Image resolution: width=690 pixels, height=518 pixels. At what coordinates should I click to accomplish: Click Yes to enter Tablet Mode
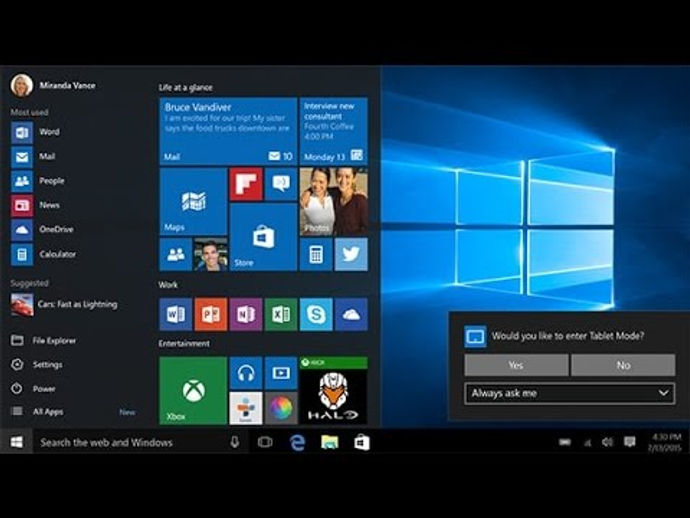516,365
